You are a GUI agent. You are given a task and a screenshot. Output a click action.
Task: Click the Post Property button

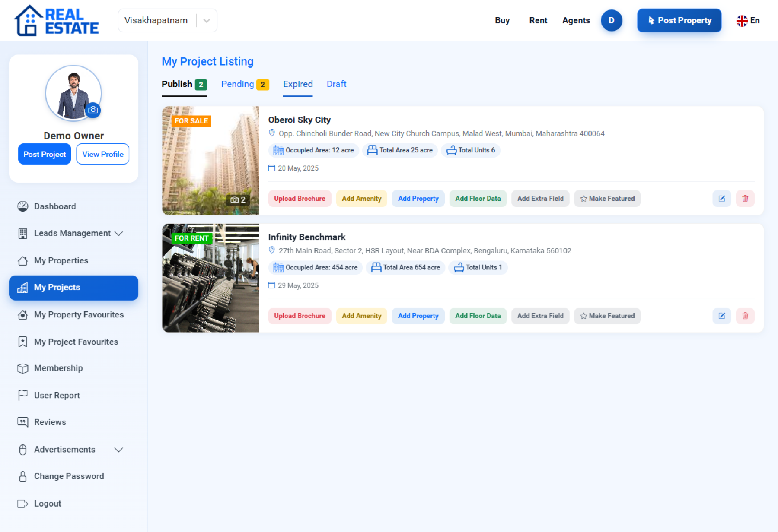[x=679, y=20]
